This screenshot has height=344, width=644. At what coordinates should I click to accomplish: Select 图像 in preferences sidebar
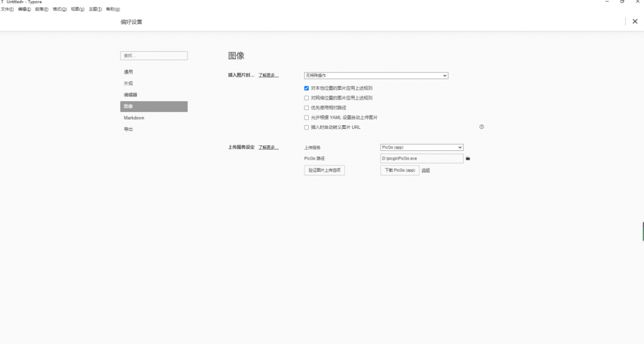pyautogui.click(x=154, y=106)
